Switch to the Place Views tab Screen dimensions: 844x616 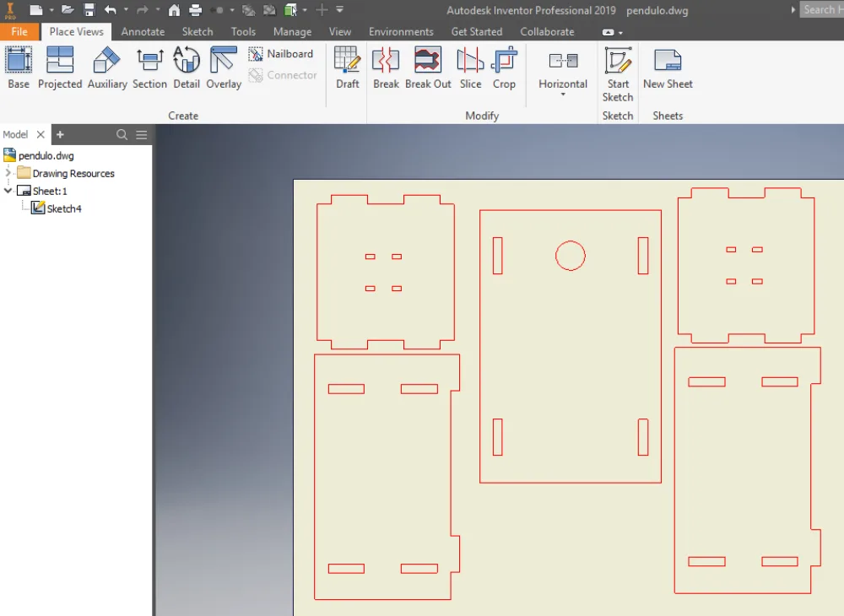[x=77, y=32]
